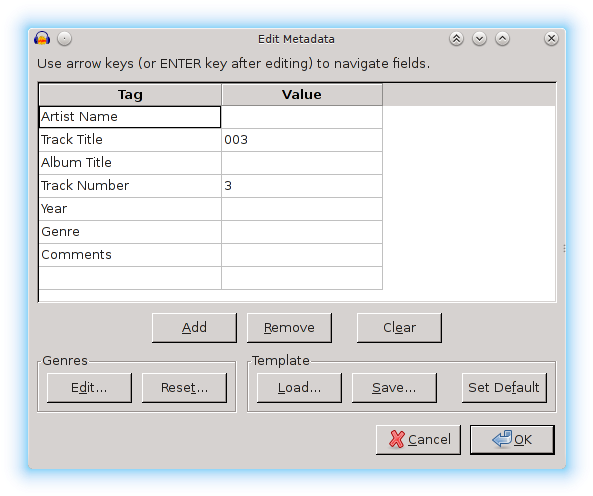The width and height of the screenshot is (593, 496).
Task: Load a metadata template
Action: click(x=299, y=388)
